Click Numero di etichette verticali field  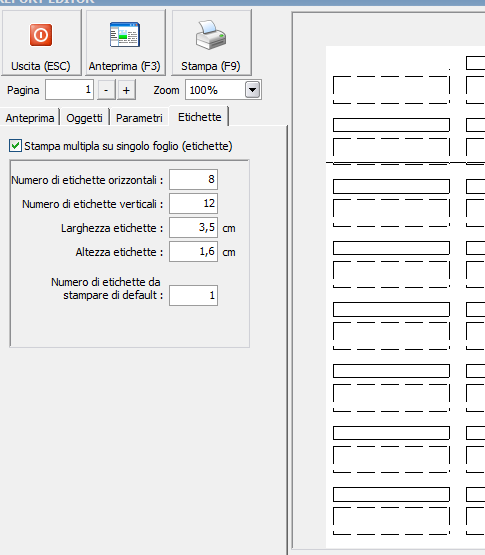click(x=193, y=204)
